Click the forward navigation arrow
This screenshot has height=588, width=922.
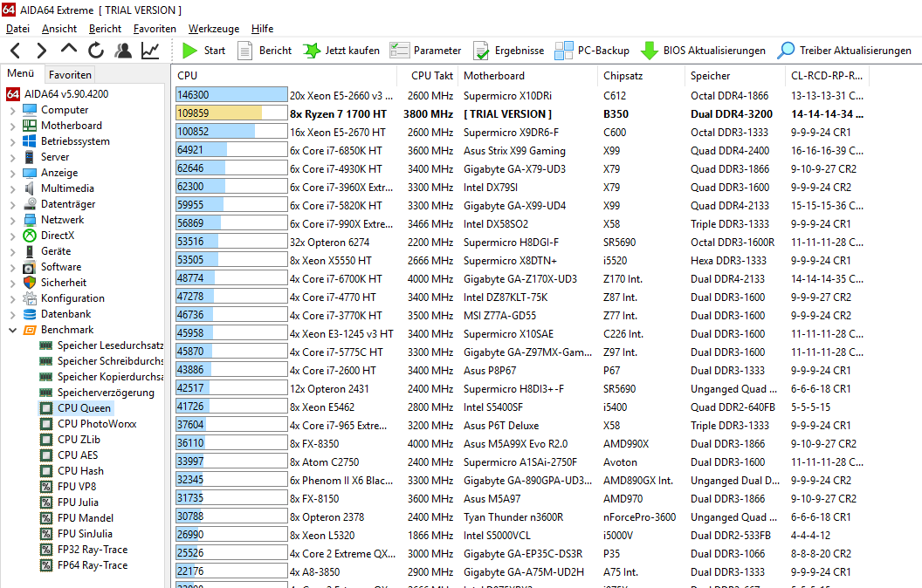click(41, 51)
